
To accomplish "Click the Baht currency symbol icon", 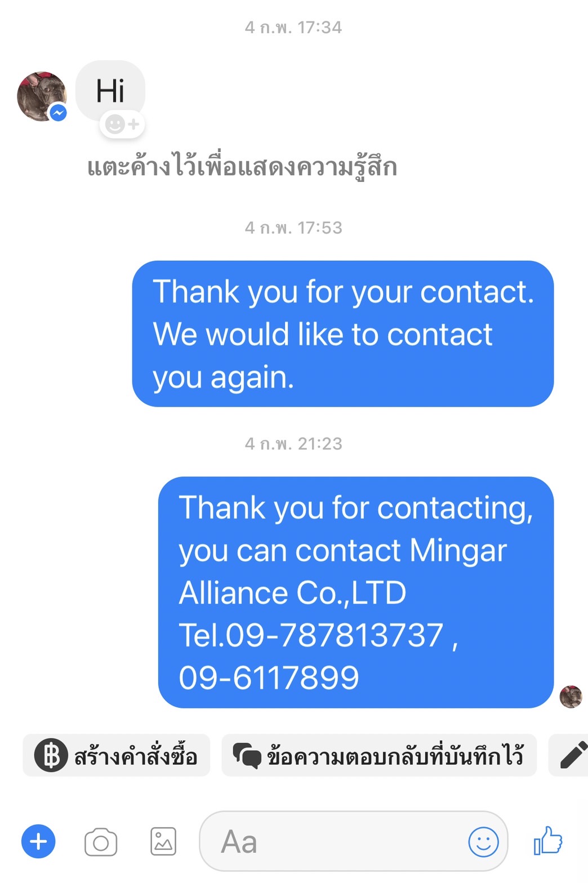I will coord(51,755).
